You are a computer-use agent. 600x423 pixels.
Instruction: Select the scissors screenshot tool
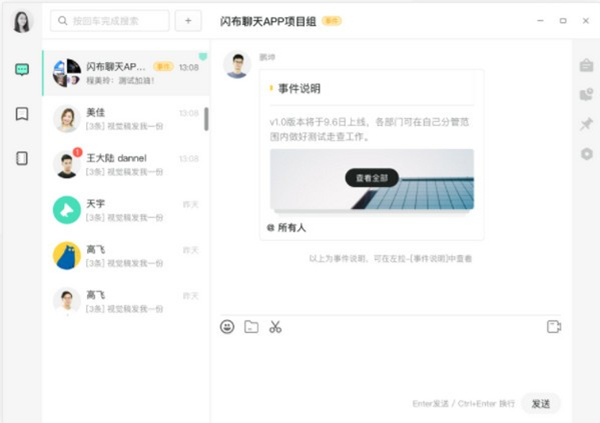275,326
